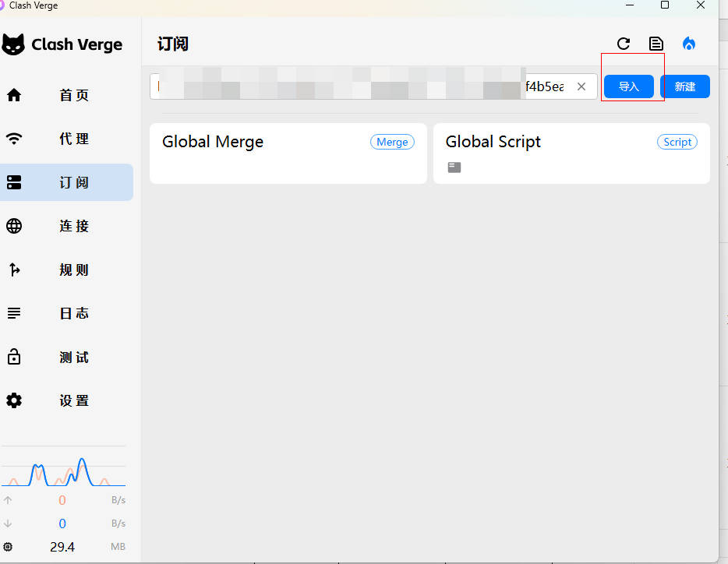Screen dimensions: 728x564
Task: Click the home icon in sidebar
Action: coord(14,95)
